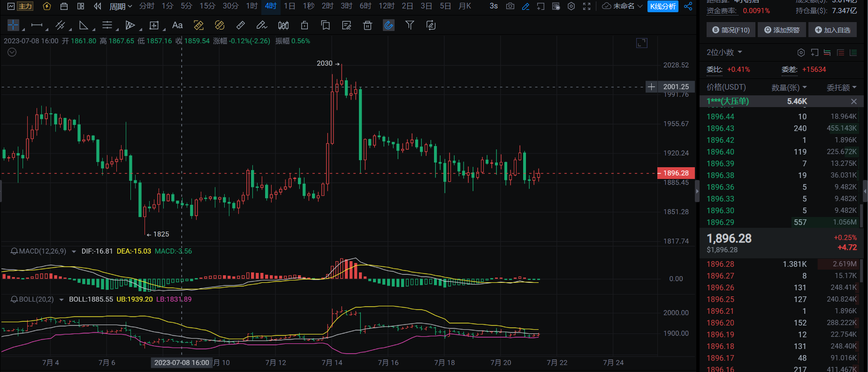Click the 添加预警 button
Viewport: 868px width, 372px height.
click(782, 30)
